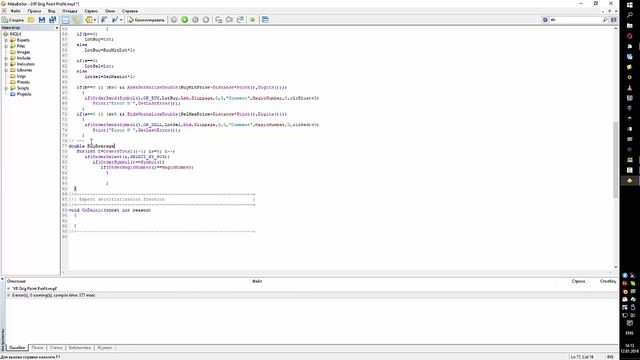
Task: Compile the code with Компилировать button
Action: (146, 20)
